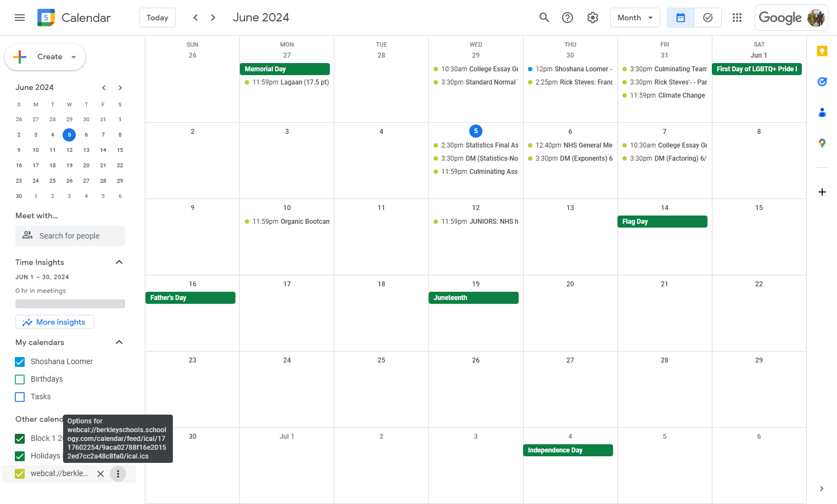Switch to Calendar view icon

tap(681, 18)
